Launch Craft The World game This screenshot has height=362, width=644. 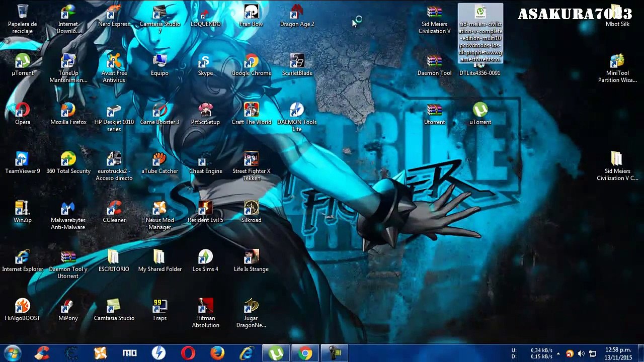251,114
